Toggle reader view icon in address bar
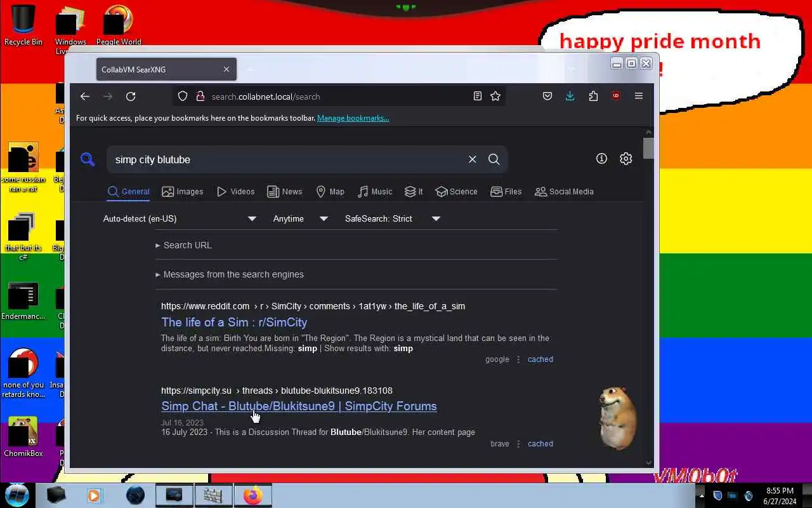This screenshot has height=508, width=812. [478, 97]
